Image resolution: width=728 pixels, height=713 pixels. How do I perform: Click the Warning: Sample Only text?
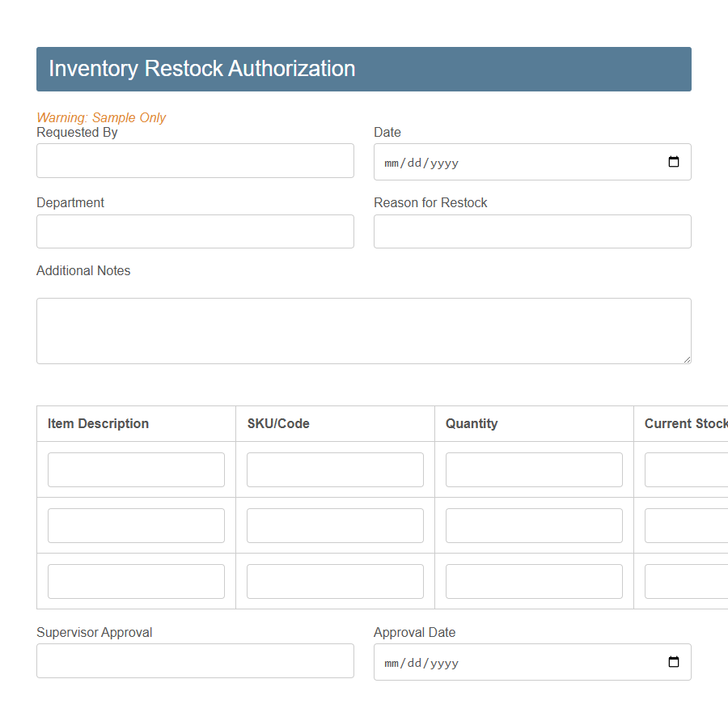click(x=100, y=117)
